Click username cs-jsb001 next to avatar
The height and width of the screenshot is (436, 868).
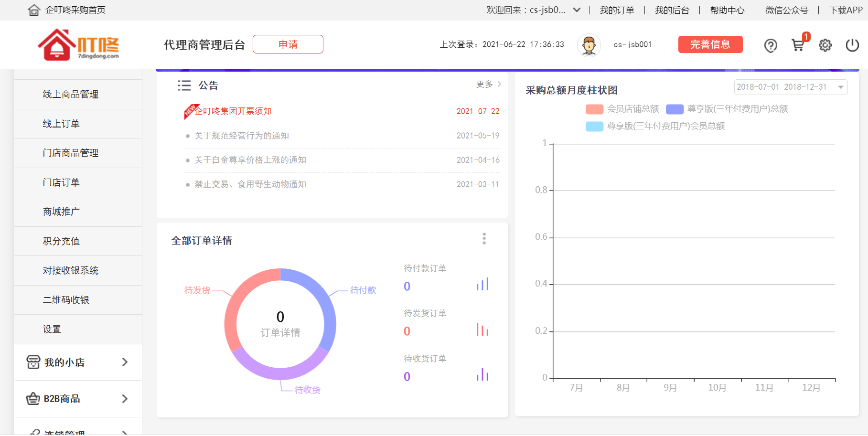632,44
